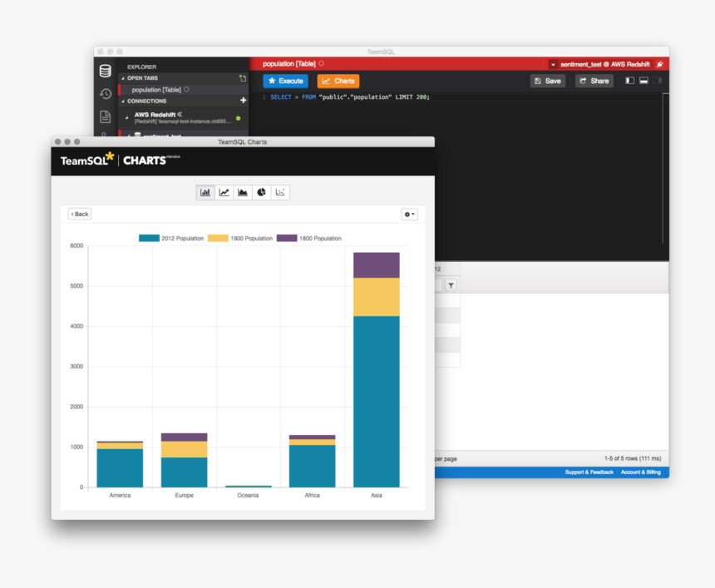
Task: Create a new query tab in Open Tabs
Action: tap(243, 78)
